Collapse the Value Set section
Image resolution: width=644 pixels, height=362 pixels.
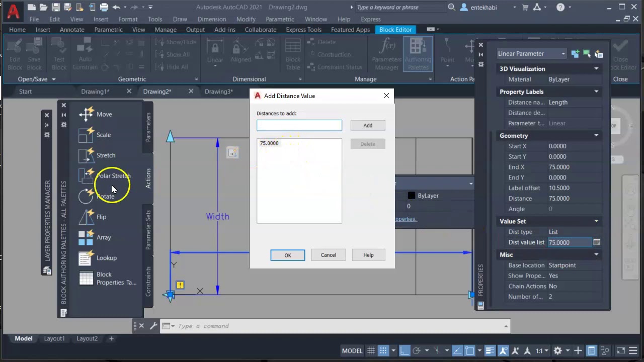tap(596, 221)
